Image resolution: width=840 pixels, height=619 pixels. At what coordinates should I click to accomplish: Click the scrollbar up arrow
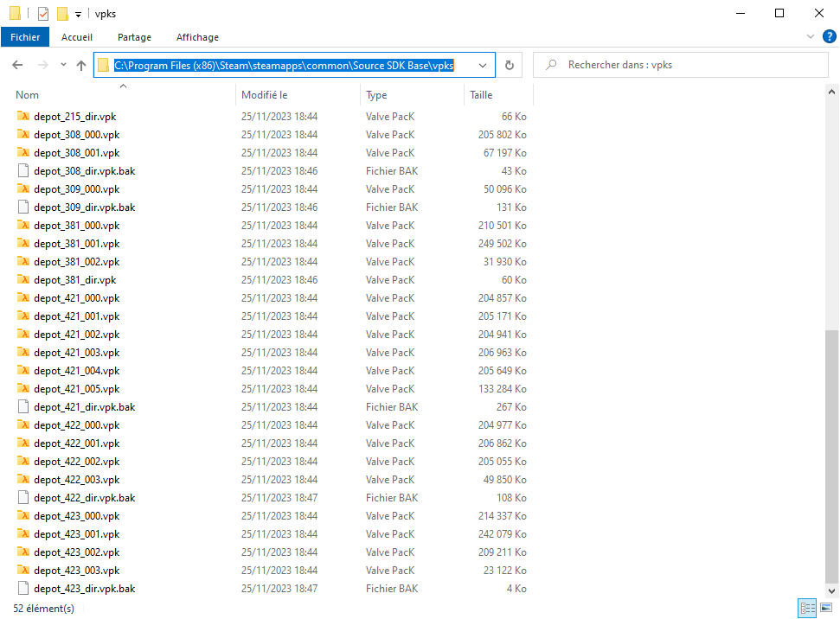tap(831, 93)
